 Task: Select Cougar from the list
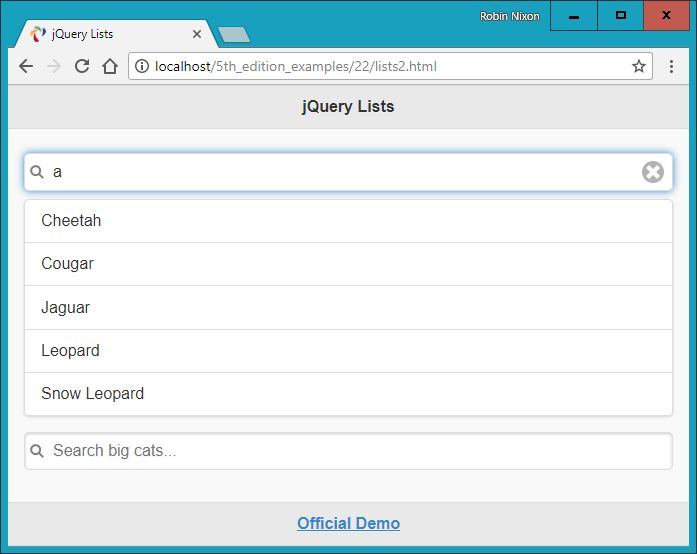(348, 264)
